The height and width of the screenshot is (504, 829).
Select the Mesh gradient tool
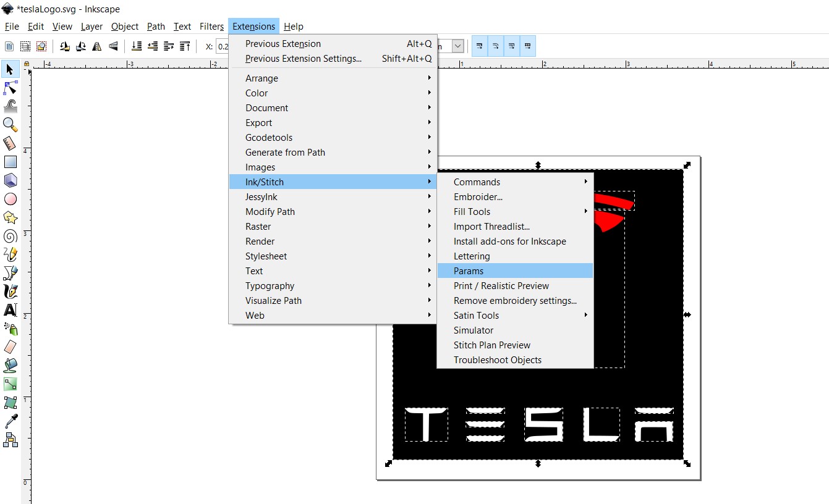(x=10, y=403)
